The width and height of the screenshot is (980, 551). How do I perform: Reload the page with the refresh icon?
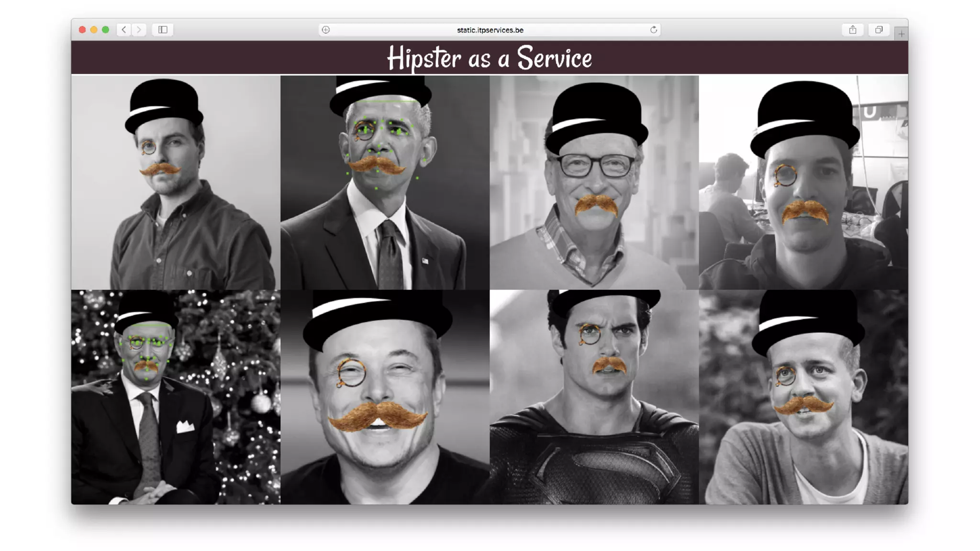pyautogui.click(x=654, y=30)
